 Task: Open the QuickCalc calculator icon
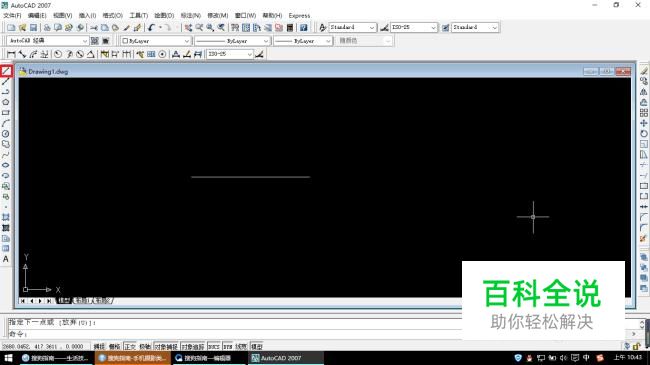(290, 27)
